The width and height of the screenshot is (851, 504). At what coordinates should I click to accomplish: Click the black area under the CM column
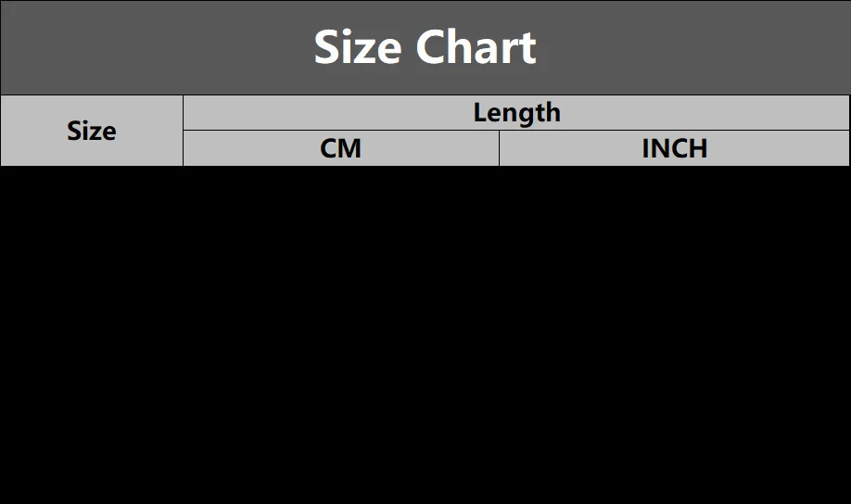click(341, 334)
